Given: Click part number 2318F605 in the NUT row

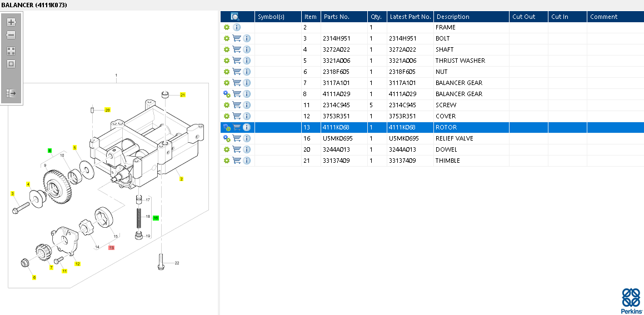Looking at the screenshot, I should [336, 72].
